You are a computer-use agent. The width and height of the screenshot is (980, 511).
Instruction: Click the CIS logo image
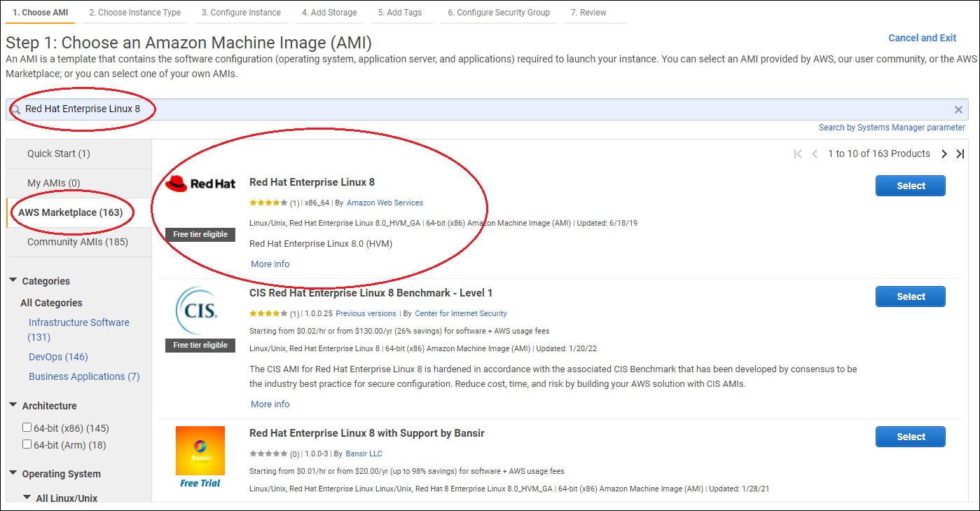pos(200,311)
